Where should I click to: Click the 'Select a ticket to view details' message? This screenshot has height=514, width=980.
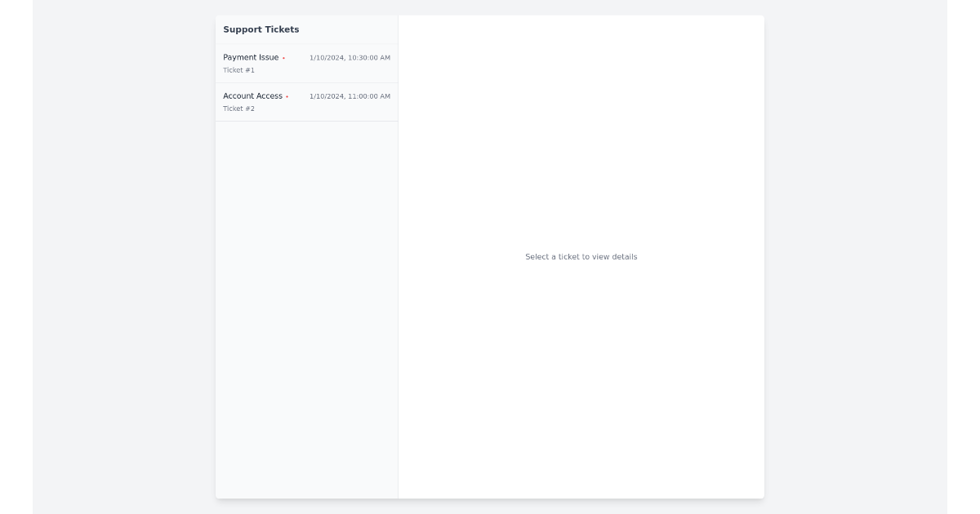580,256
